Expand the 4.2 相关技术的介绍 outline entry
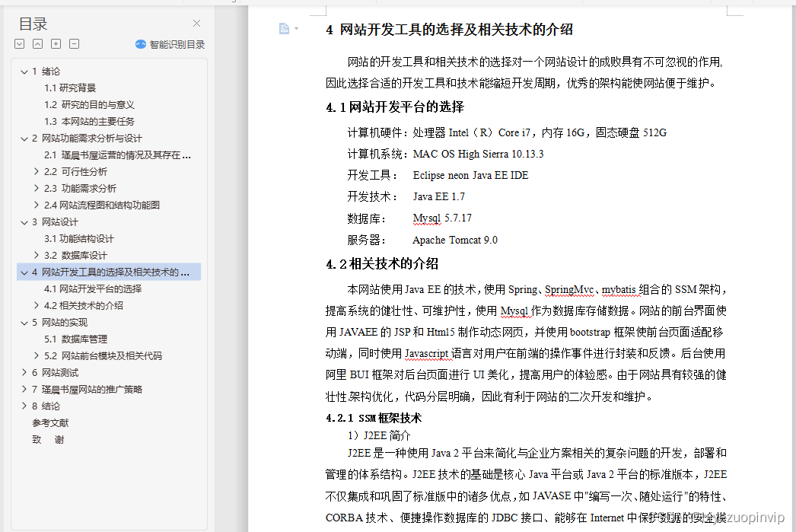The height and width of the screenshot is (532, 796). (x=36, y=306)
